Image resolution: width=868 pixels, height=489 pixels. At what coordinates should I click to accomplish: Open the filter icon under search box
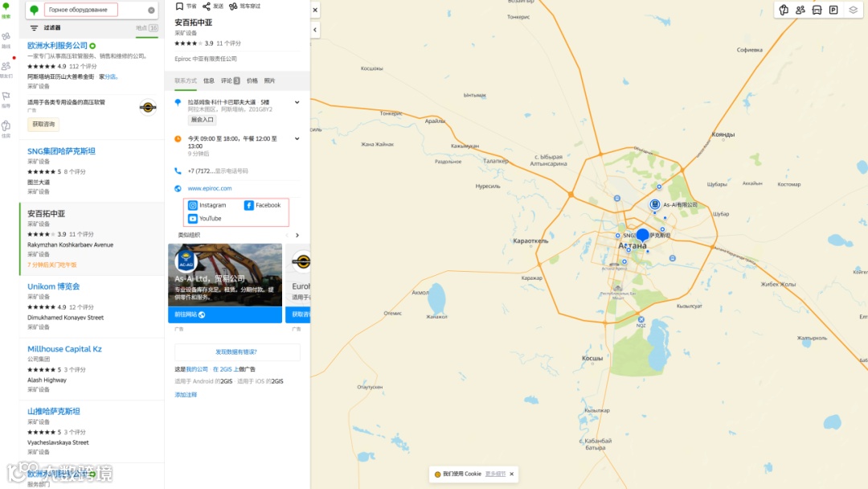(34, 27)
